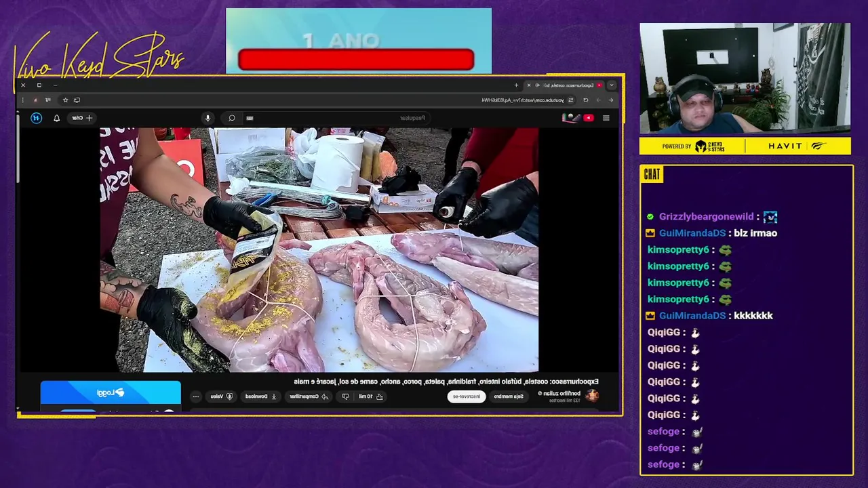Reload the YouTube page
Viewport: 868px width, 488px height.
586,100
